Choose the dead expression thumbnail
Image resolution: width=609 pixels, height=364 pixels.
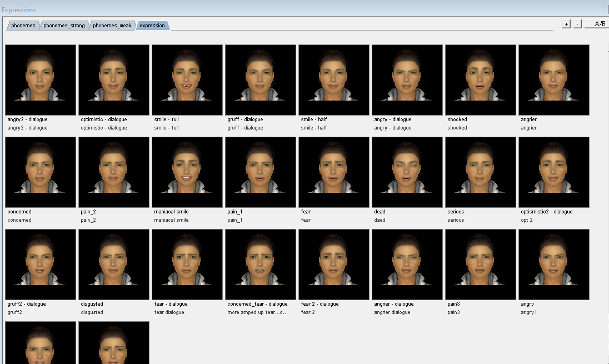point(407,172)
